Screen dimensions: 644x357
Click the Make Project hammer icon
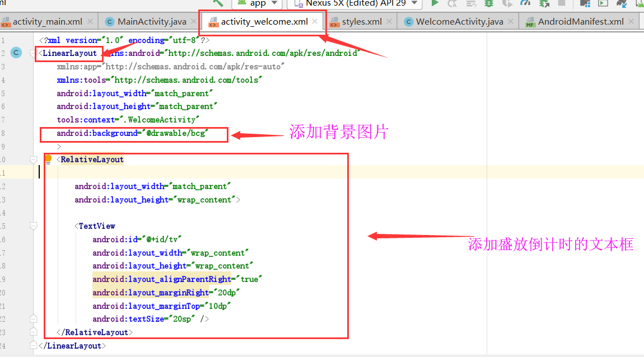click(218, 3)
